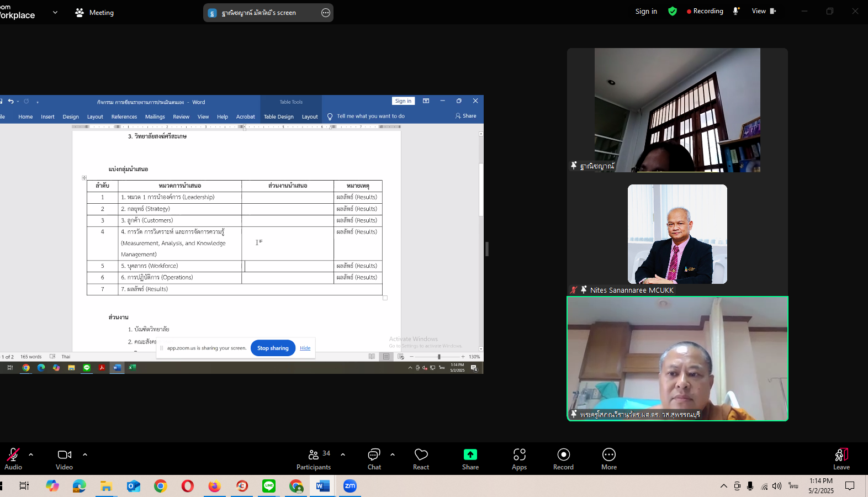Open Copilot from the Windows taskbar
The height and width of the screenshot is (497, 868).
[52, 486]
